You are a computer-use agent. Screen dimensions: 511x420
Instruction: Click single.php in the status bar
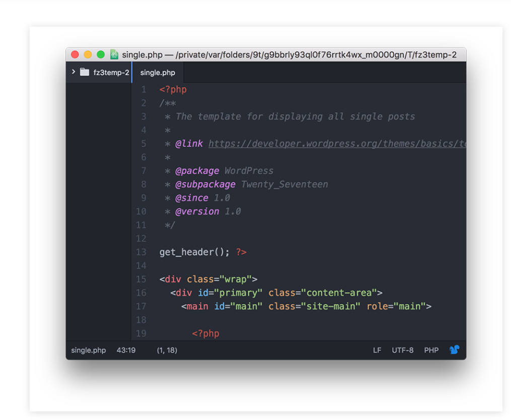[88, 350]
